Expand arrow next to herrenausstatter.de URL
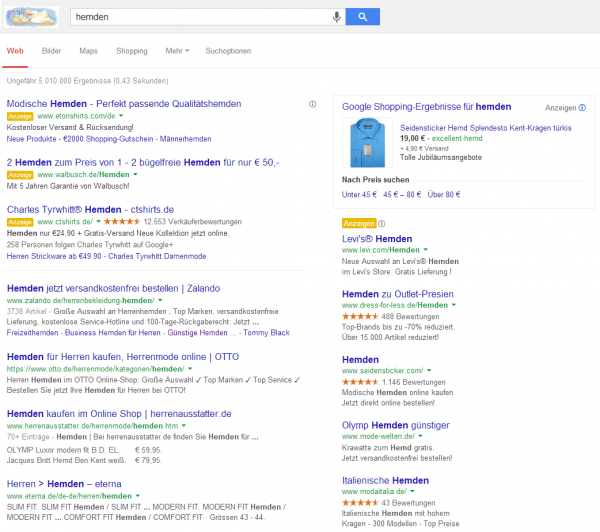The height and width of the screenshot is (532, 600). click(x=184, y=426)
